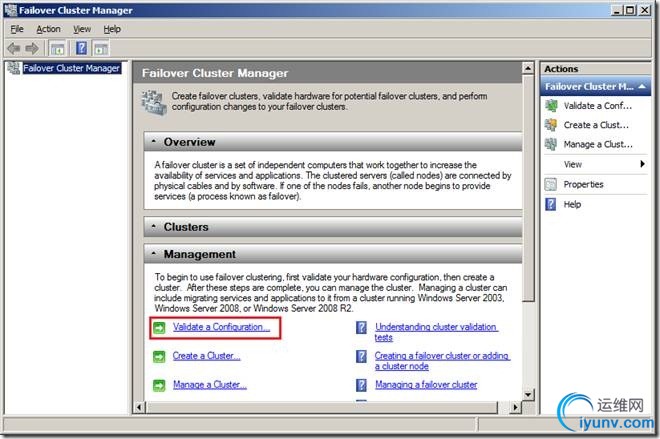Click the Failover Cluster Manager tree node icon
The image size is (660, 439).
click(x=13, y=68)
